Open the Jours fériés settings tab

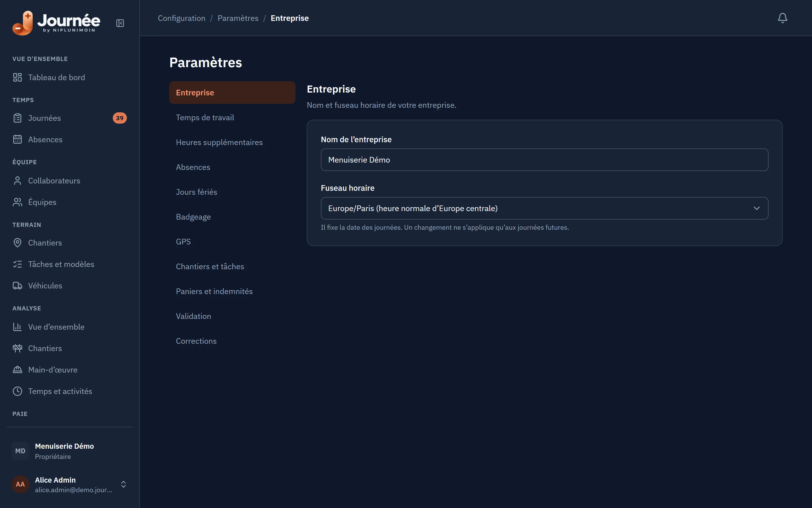[x=232, y=192]
